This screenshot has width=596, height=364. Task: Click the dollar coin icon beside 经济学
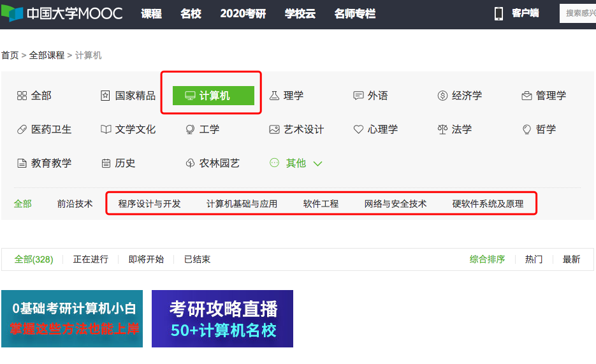coord(442,96)
